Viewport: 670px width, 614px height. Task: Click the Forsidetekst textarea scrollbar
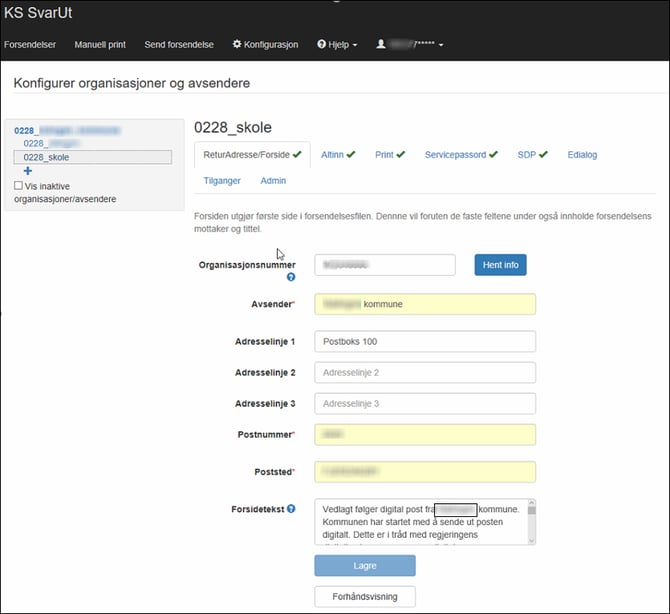(x=531, y=523)
